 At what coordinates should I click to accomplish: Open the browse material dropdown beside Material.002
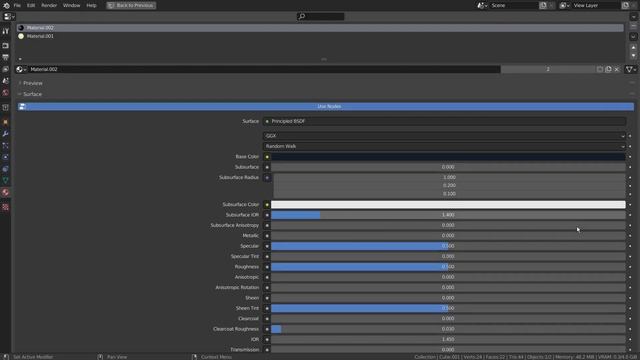(x=21, y=69)
